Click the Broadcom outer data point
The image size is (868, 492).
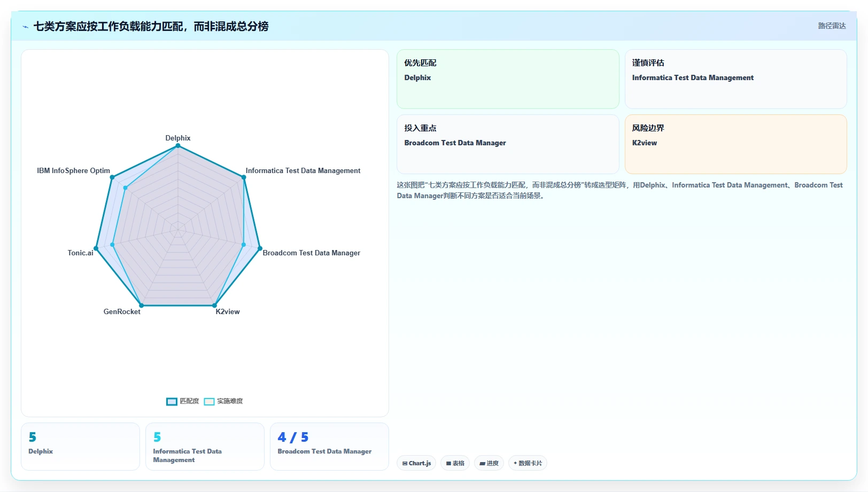pos(260,248)
